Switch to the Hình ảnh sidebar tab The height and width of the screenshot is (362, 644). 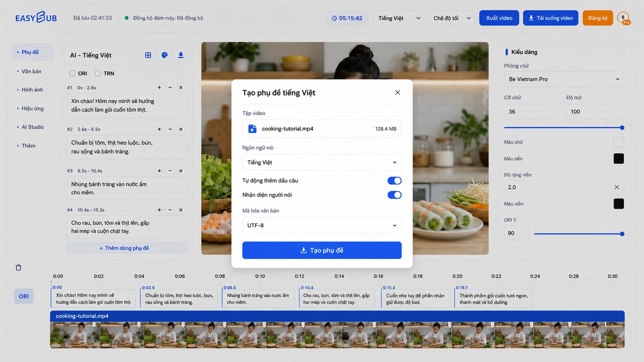(x=32, y=90)
